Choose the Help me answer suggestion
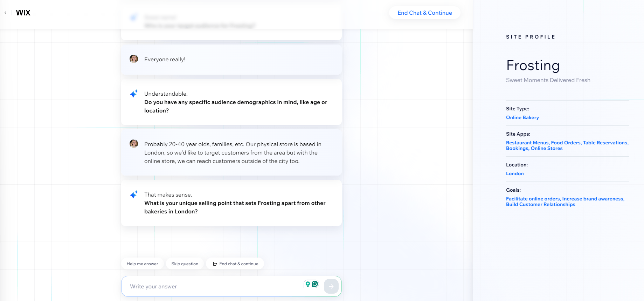 click(x=142, y=264)
